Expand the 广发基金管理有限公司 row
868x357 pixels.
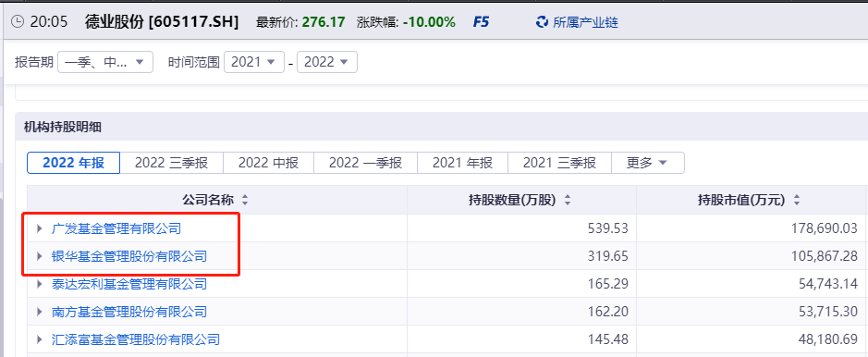click(x=40, y=228)
